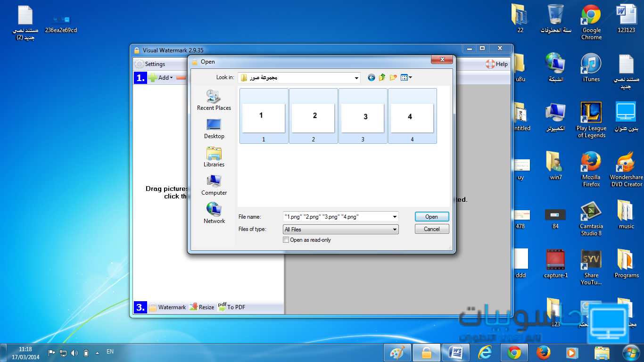
Task: Click the Word icon in the taskbar
Action: tap(456, 353)
